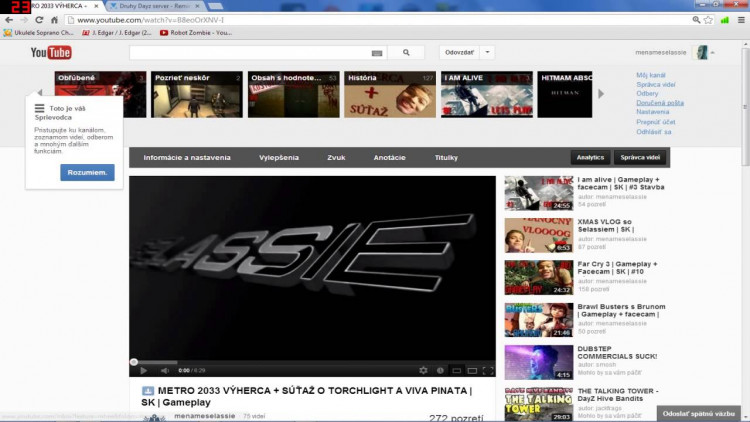Screen dimensions: 750x422
Task: Click Odhlásiť sa link
Action: [654, 132]
